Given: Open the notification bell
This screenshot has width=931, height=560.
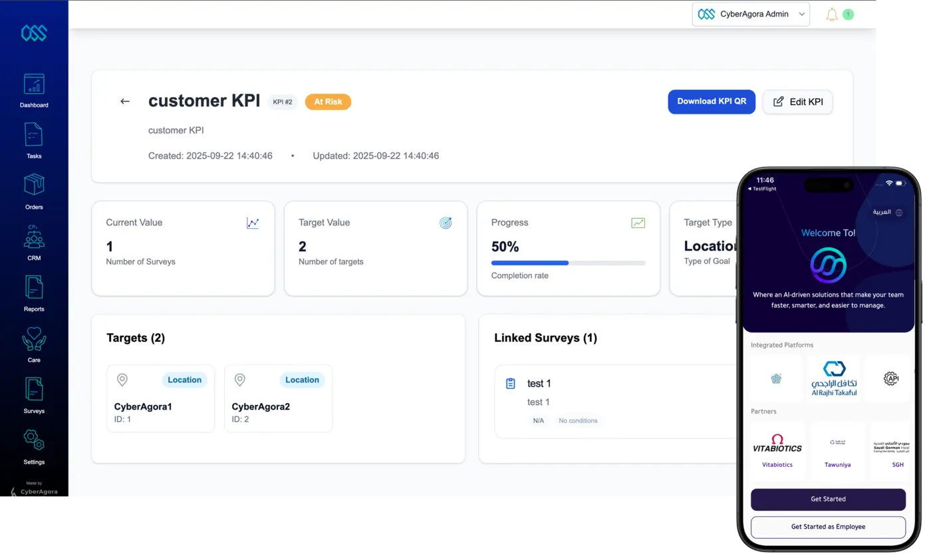Looking at the screenshot, I should point(831,13).
